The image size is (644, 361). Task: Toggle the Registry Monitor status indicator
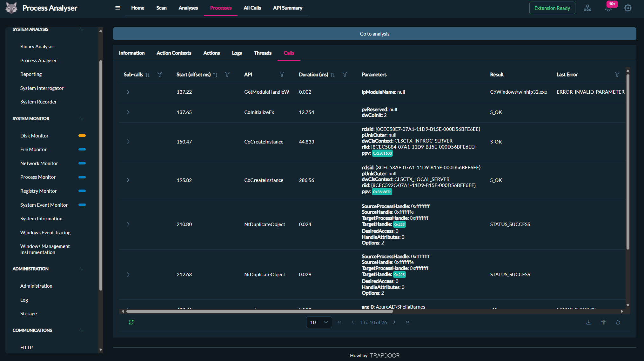[x=82, y=191]
